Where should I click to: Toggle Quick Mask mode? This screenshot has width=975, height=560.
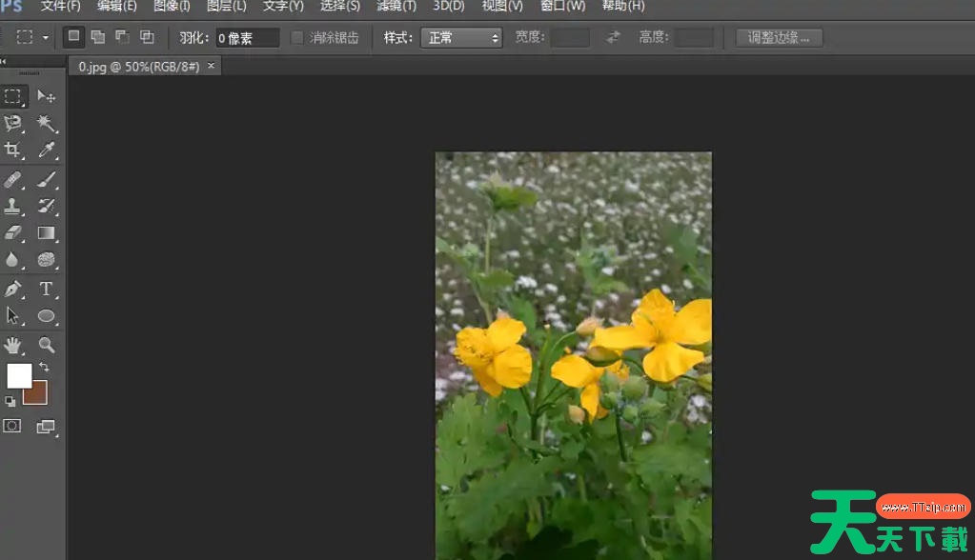(x=12, y=427)
